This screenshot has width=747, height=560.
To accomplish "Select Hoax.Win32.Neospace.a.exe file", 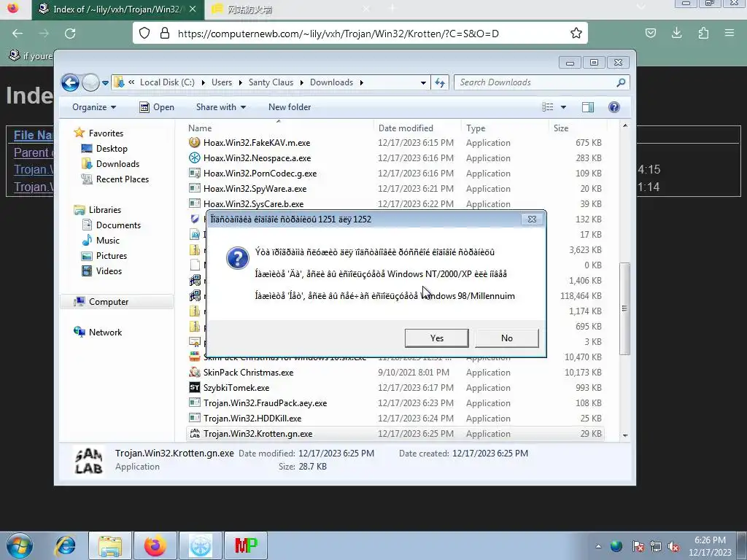I will coord(395,158).
